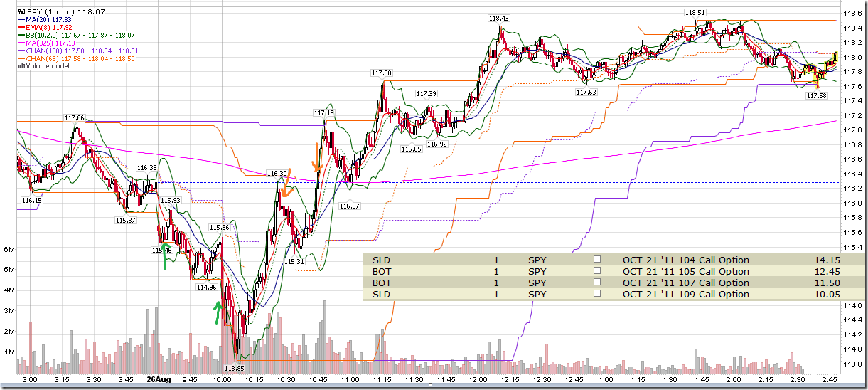
Task: Click the 14.15 price cell in trades table
Action: click(827, 260)
